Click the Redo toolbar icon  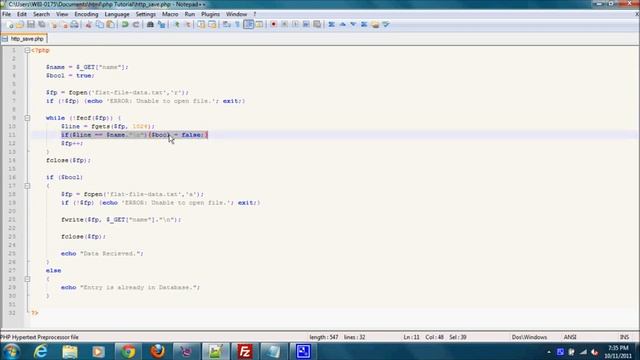(x=136, y=24)
